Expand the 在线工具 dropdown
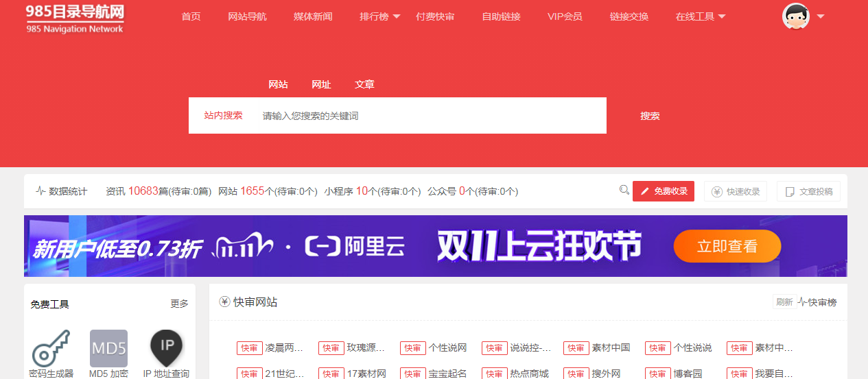The height and width of the screenshot is (379, 868). point(701,16)
